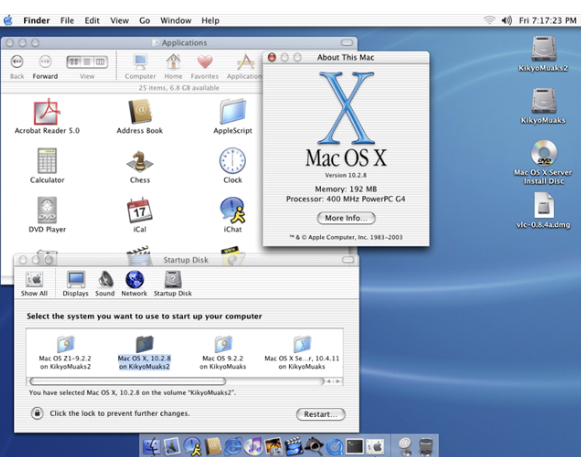Click the More Info... button
Image resolution: width=581 pixels, height=457 pixels.
[346, 218]
